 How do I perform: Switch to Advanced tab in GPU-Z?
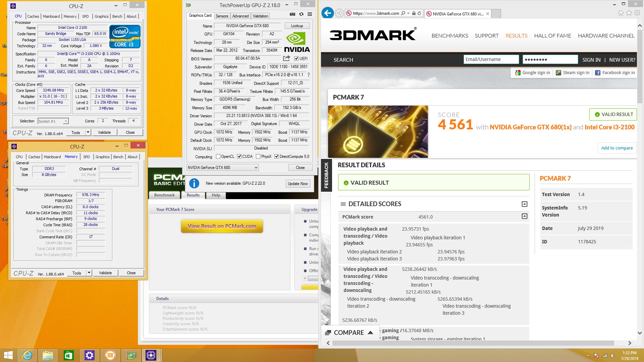coord(240,16)
